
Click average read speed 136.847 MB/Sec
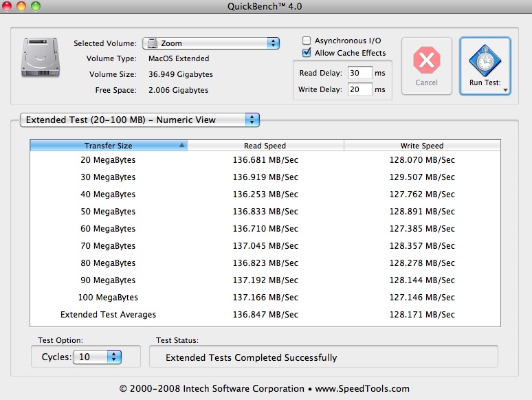pyautogui.click(x=265, y=315)
